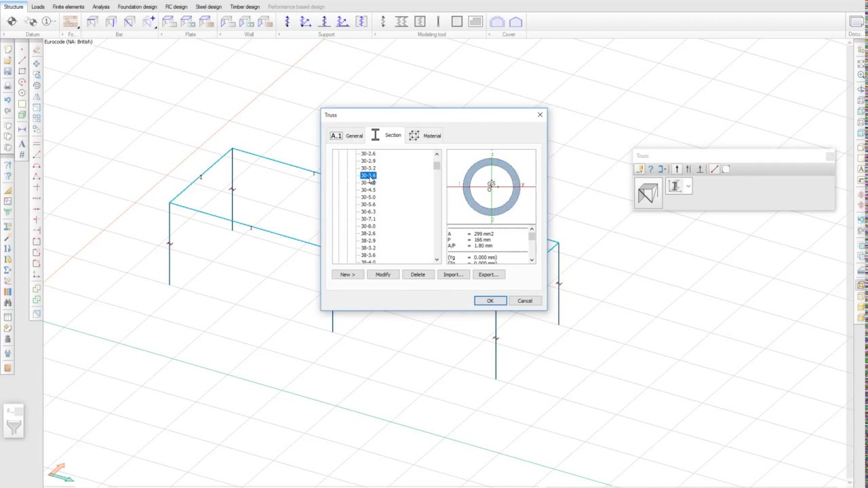This screenshot has width=868, height=488.
Task: Click the Undo icon in left toolbar
Action: (7, 100)
